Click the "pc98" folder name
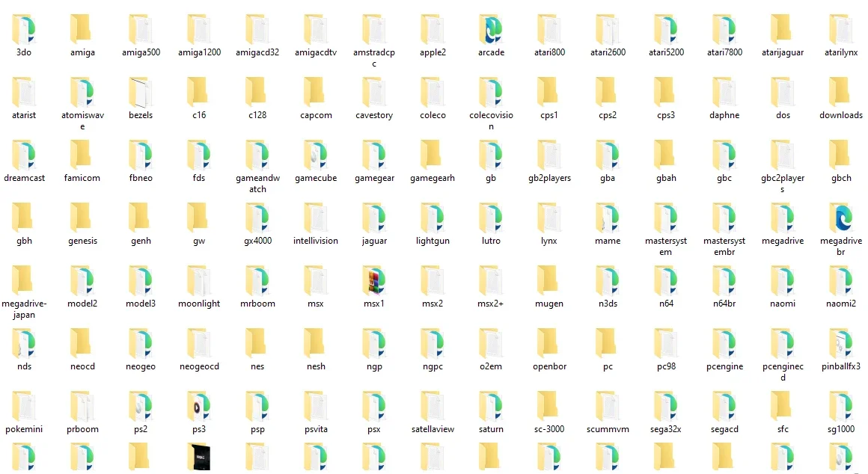This screenshot has height=474, width=868. click(x=666, y=366)
